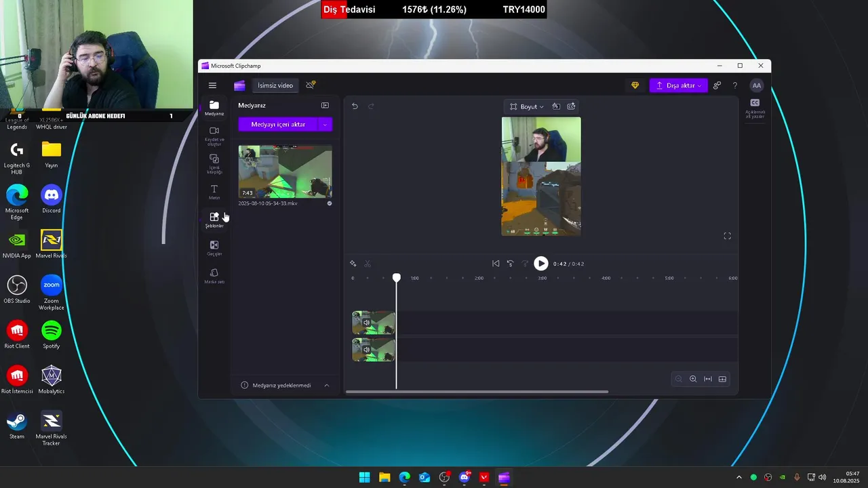Click the undo arrow in the editor

coord(355,106)
